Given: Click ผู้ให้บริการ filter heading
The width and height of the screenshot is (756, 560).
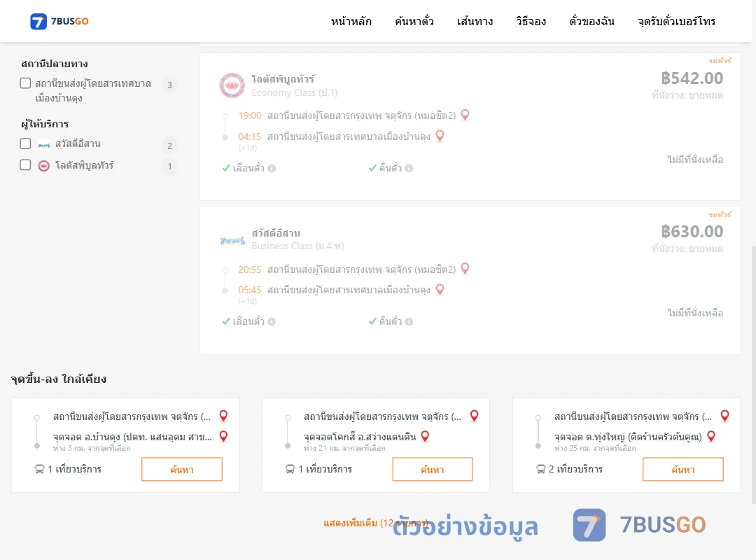Looking at the screenshot, I should 45,124.
